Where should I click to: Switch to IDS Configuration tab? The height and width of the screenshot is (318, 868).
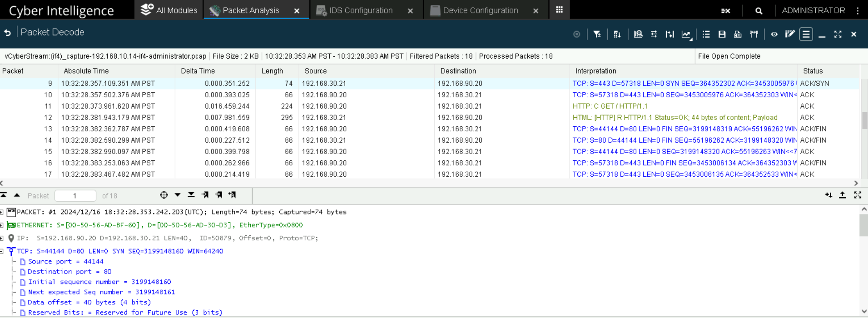pyautogui.click(x=361, y=10)
